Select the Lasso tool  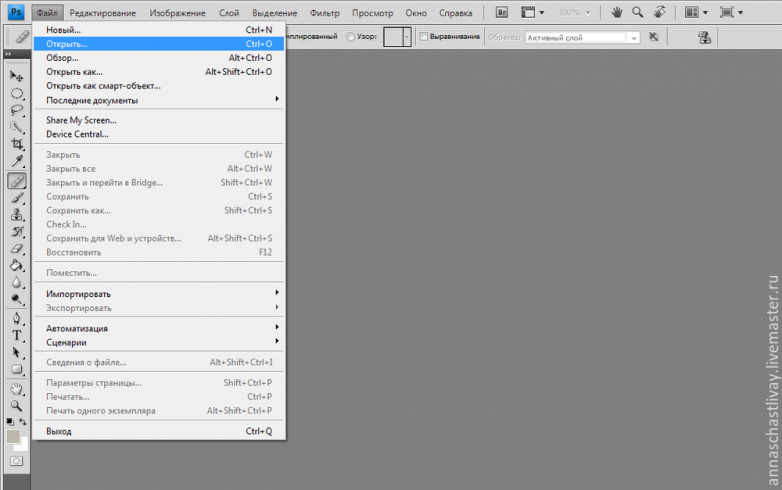coord(16,110)
